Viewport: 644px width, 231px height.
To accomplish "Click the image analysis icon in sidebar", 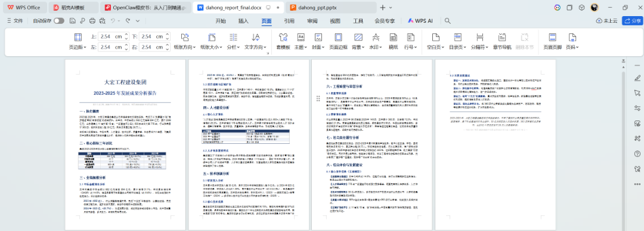I will (637, 124).
